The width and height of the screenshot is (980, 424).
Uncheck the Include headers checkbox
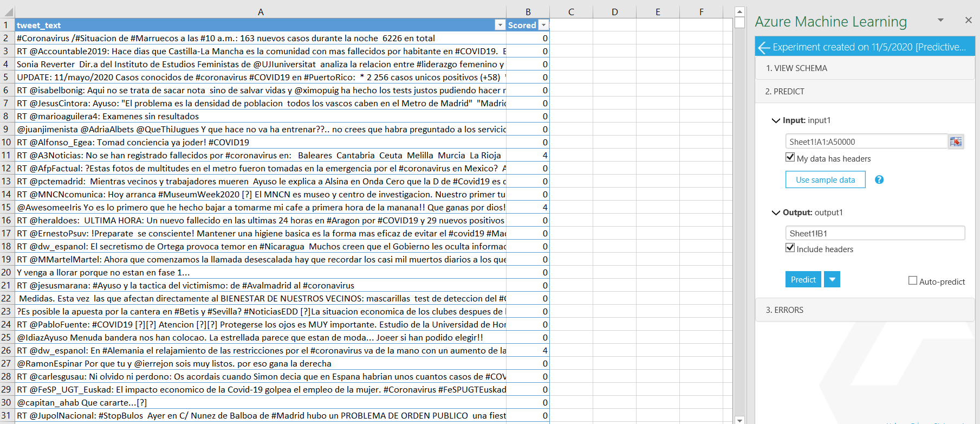coord(790,248)
